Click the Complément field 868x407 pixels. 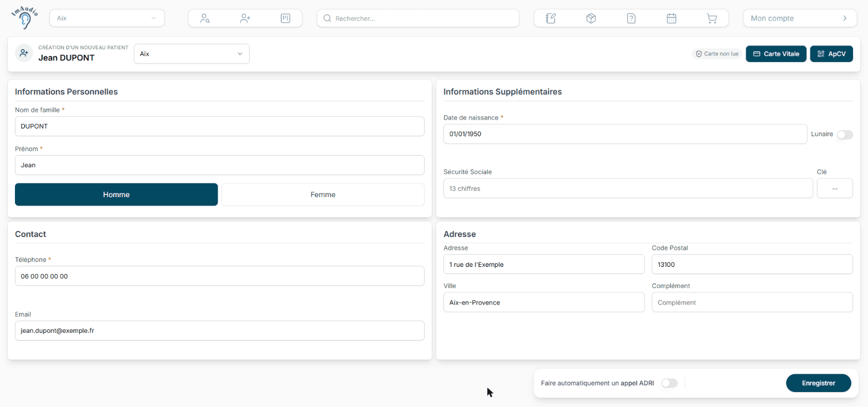click(752, 302)
